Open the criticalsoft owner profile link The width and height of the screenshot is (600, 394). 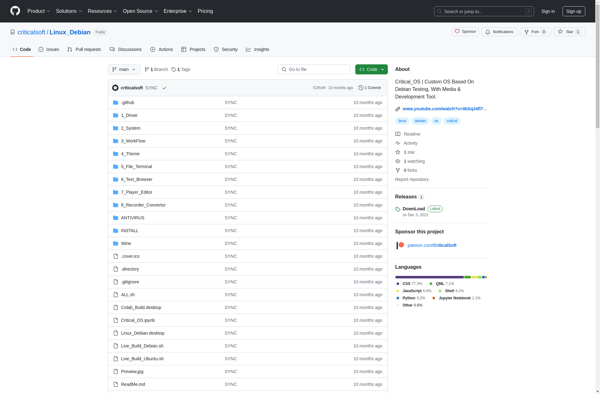coord(31,32)
